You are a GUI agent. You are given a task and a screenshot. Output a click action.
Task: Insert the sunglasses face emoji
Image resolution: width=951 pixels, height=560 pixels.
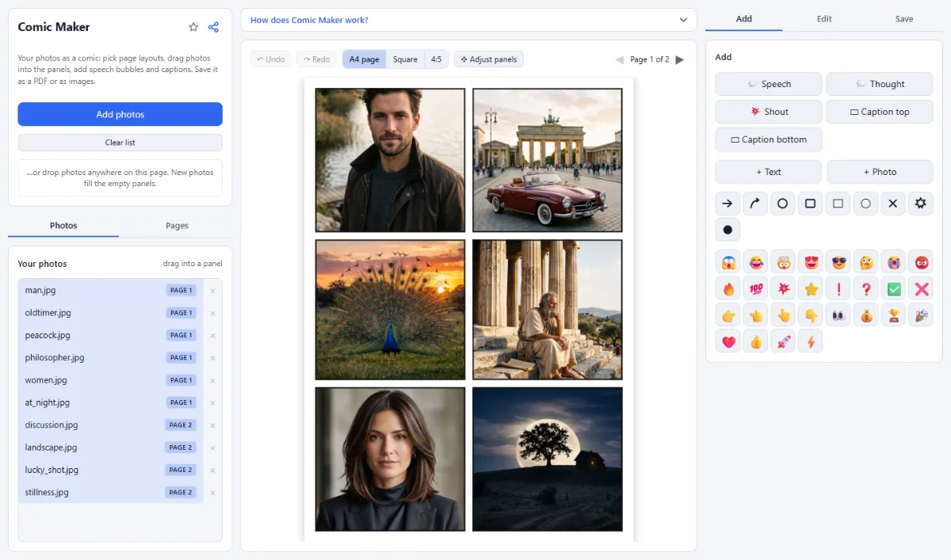tap(838, 262)
